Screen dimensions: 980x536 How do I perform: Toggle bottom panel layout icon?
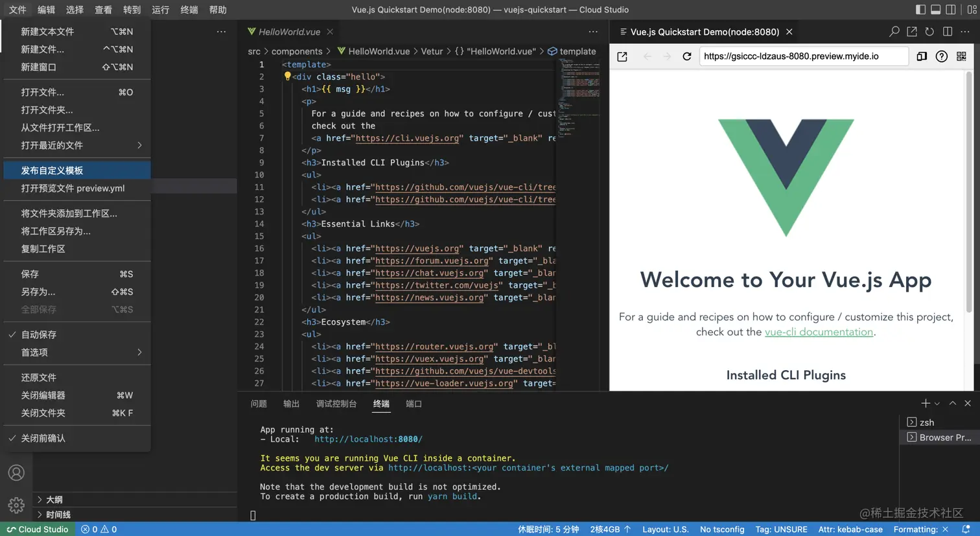(936, 9)
